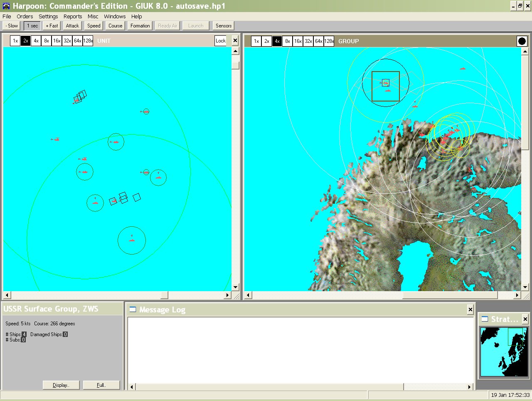Screen dimensions: 532x401
Task: Click Group window scroll down arrow
Action: coord(525,287)
